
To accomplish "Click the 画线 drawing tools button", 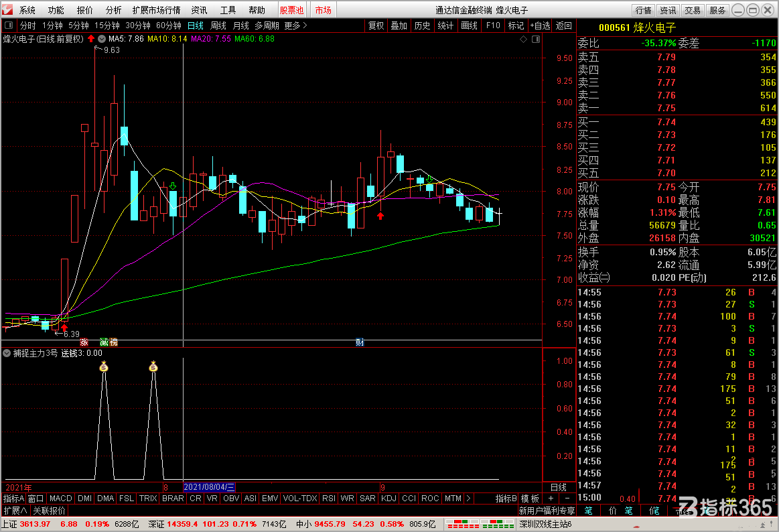I will pyautogui.click(x=469, y=25).
